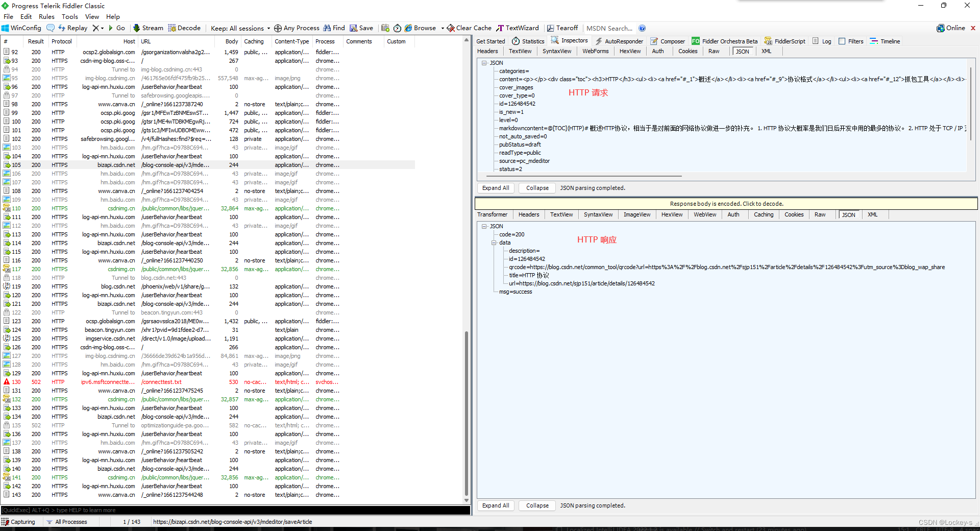980x531 pixels.
Task: Select session 105 bizapi.csdn.net row
Action: coord(208,165)
